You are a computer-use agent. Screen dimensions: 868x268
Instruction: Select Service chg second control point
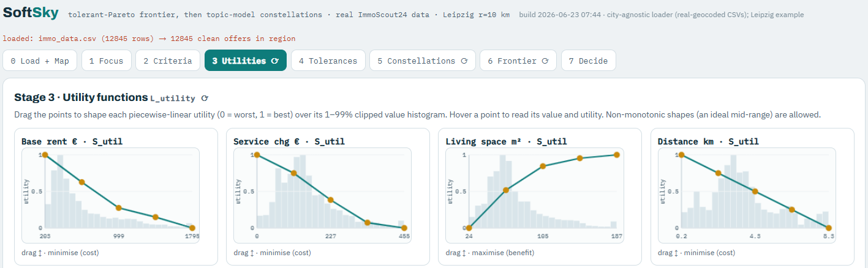click(293, 173)
